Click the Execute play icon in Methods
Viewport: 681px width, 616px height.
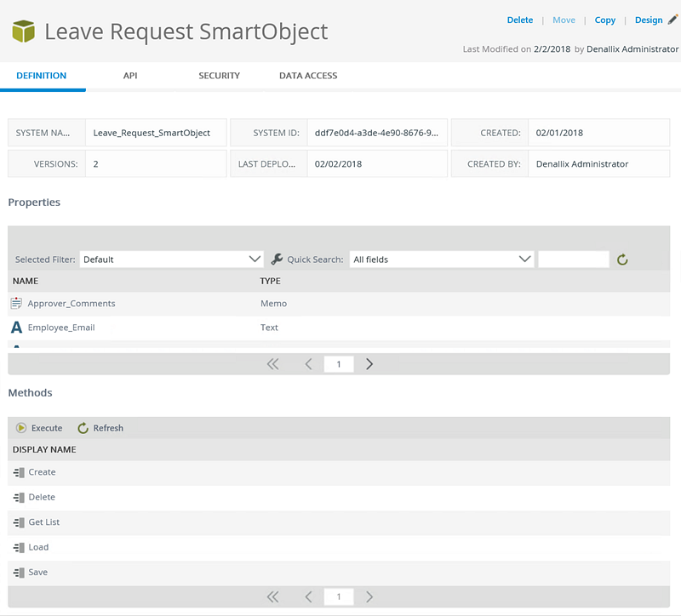point(20,428)
